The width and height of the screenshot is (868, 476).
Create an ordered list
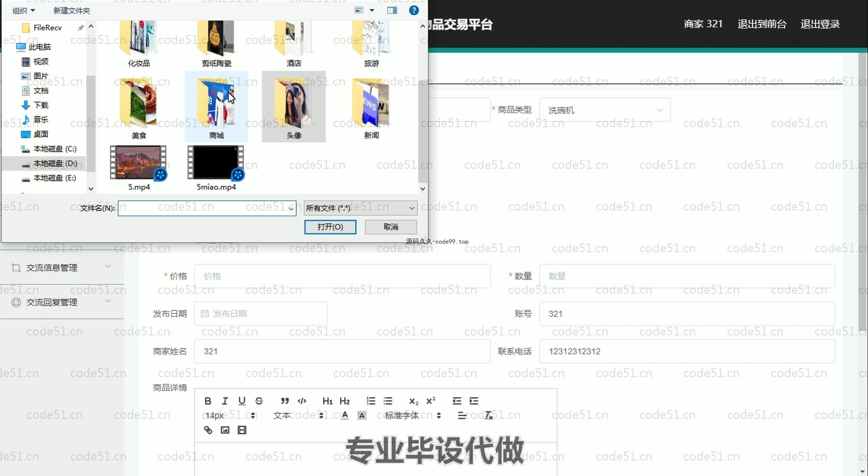371,401
